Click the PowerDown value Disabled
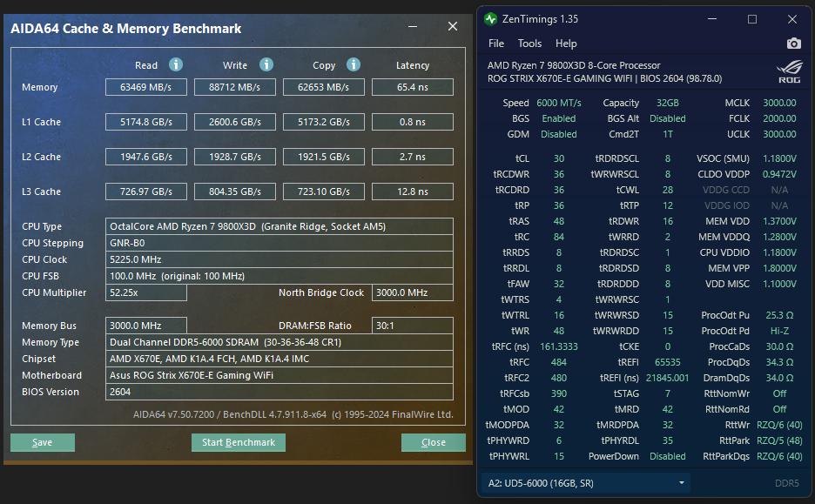The image size is (815, 504). (x=667, y=456)
